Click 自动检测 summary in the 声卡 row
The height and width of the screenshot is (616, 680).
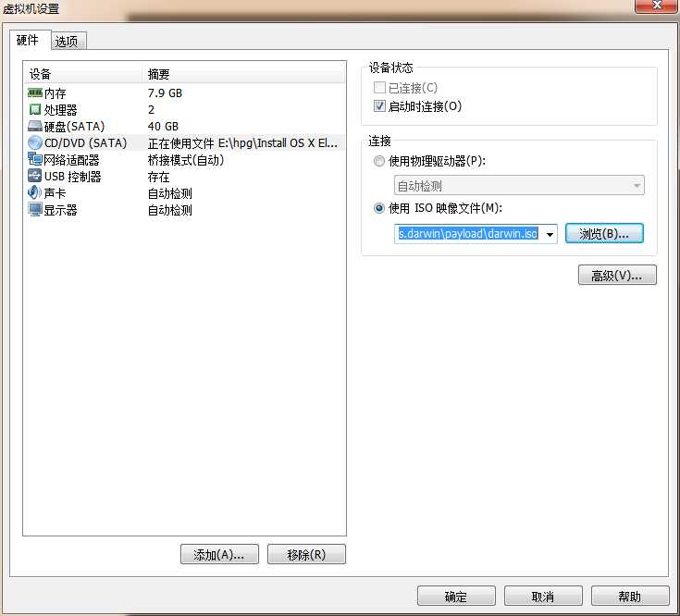(x=169, y=193)
